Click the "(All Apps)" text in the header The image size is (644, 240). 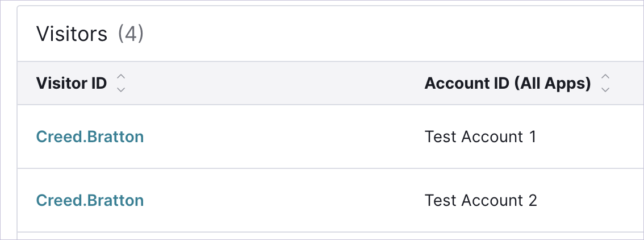(x=553, y=84)
